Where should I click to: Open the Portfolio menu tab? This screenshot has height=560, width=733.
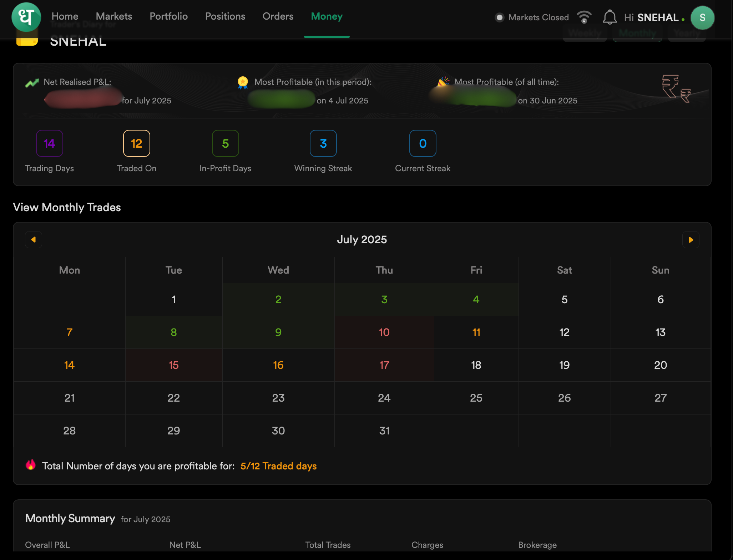pos(168,16)
